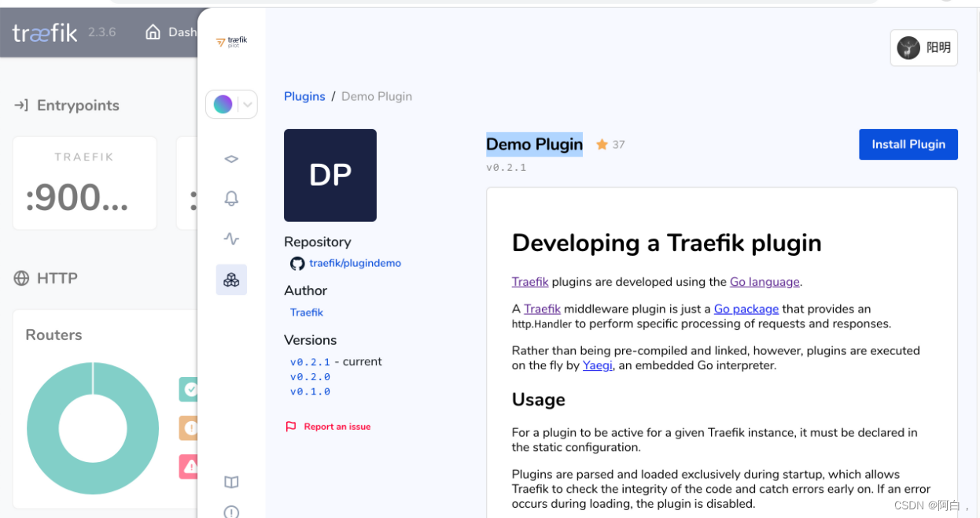
Task: Click the Plugins breadcrumb link
Action: point(304,96)
